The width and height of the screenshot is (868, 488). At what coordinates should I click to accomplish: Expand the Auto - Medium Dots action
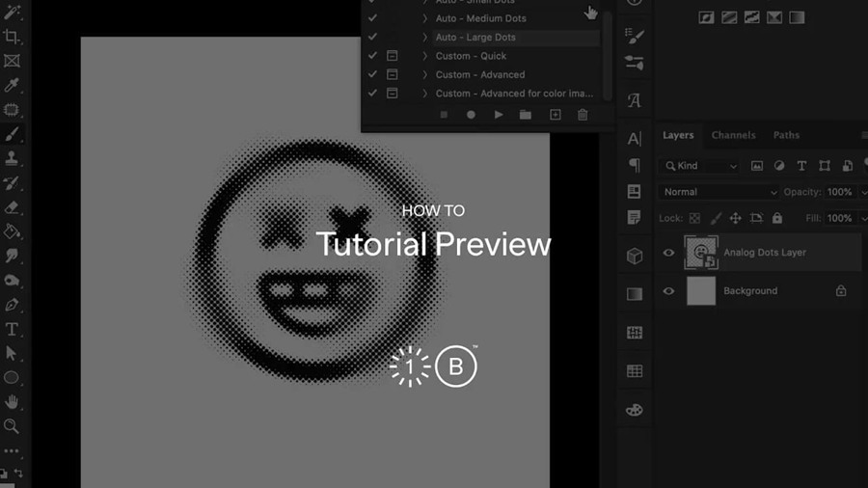(x=425, y=18)
